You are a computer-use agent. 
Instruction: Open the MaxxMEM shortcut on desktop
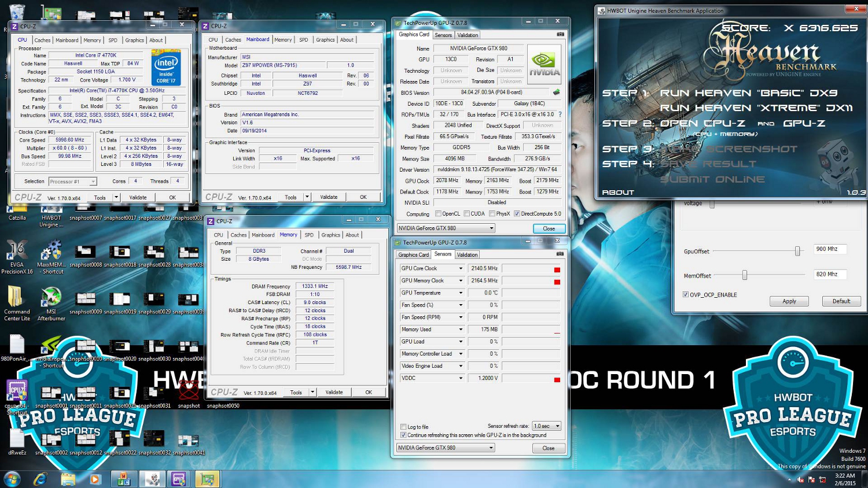click(x=51, y=256)
